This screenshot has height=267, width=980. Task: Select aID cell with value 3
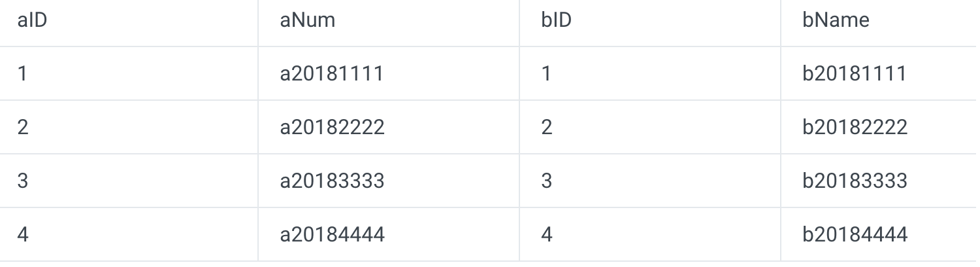click(x=23, y=181)
